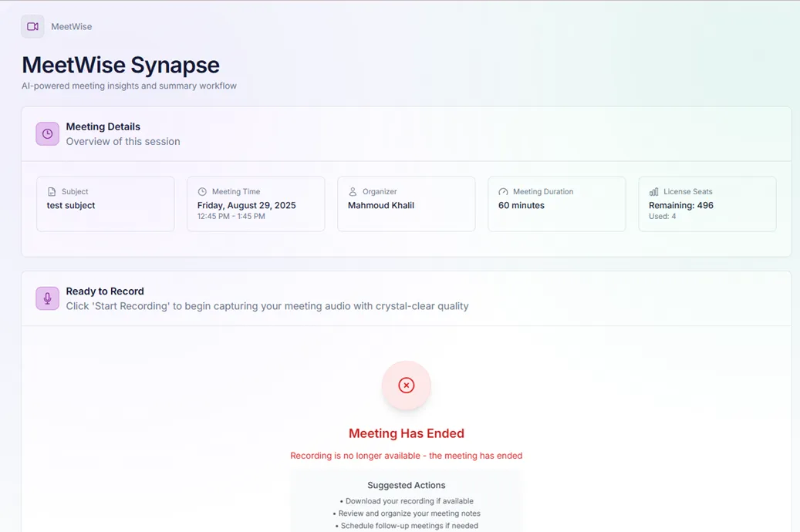Click the Download your recording suggestion
The image size is (800, 532).
click(x=407, y=501)
